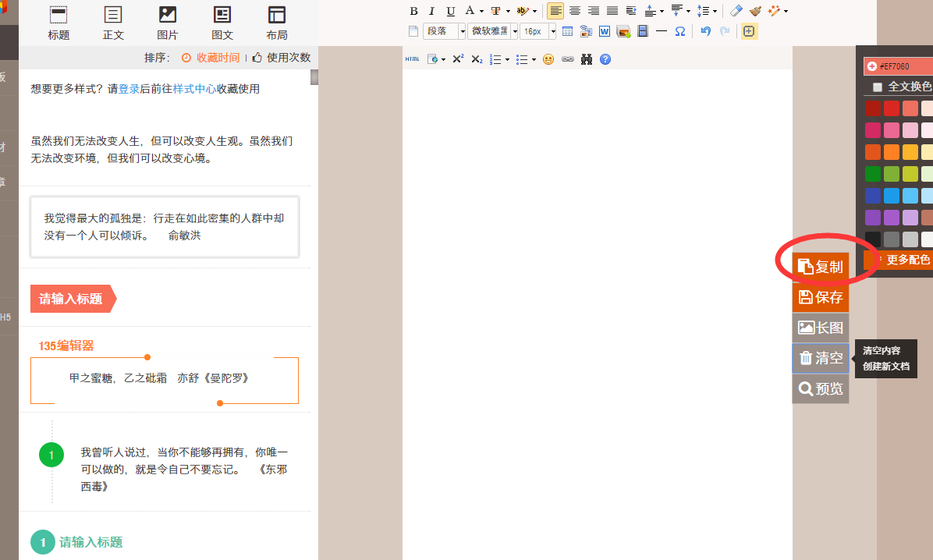Image resolution: width=933 pixels, height=560 pixels.
Task: Apply bold formatting with the B icon
Action: pos(414,11)
